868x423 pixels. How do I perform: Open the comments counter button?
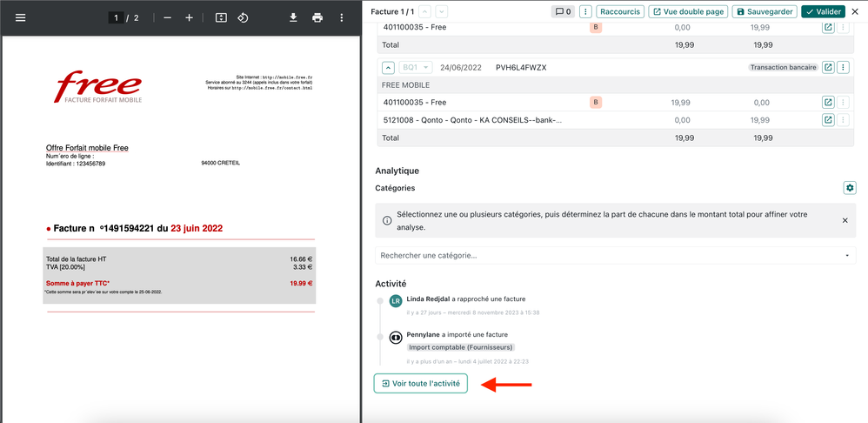tap(563, 11)
